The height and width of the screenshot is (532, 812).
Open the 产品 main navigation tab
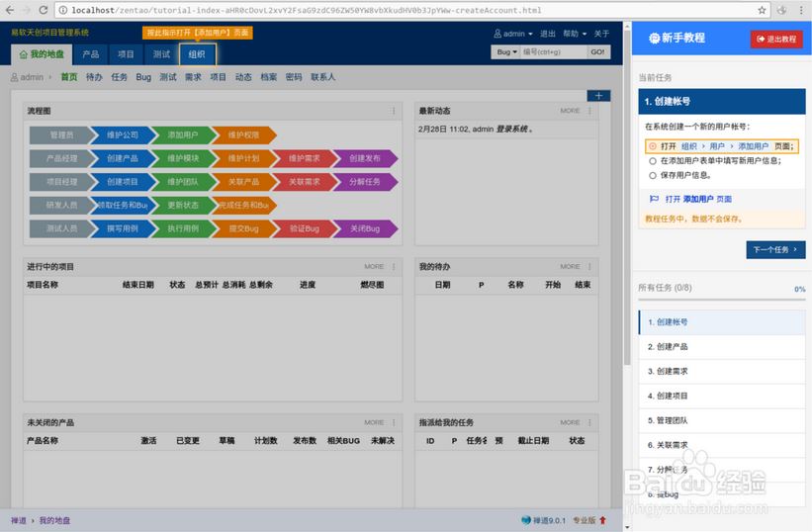[91, 54]
